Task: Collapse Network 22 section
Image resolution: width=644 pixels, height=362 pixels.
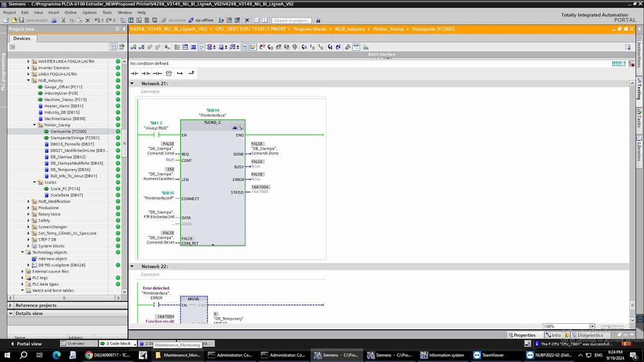Action: 132,266
